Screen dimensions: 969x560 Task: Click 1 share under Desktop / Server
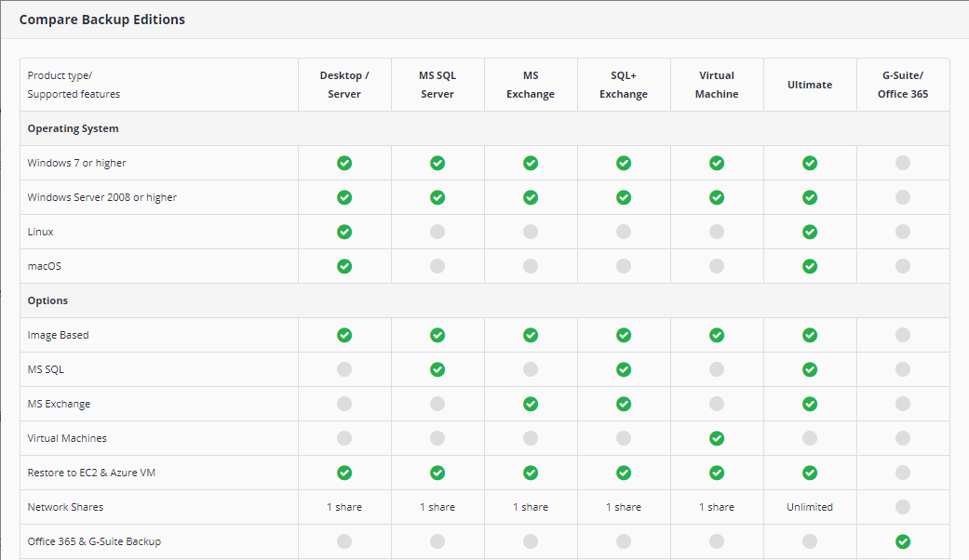pyautogui.click(x=344, y=507)
